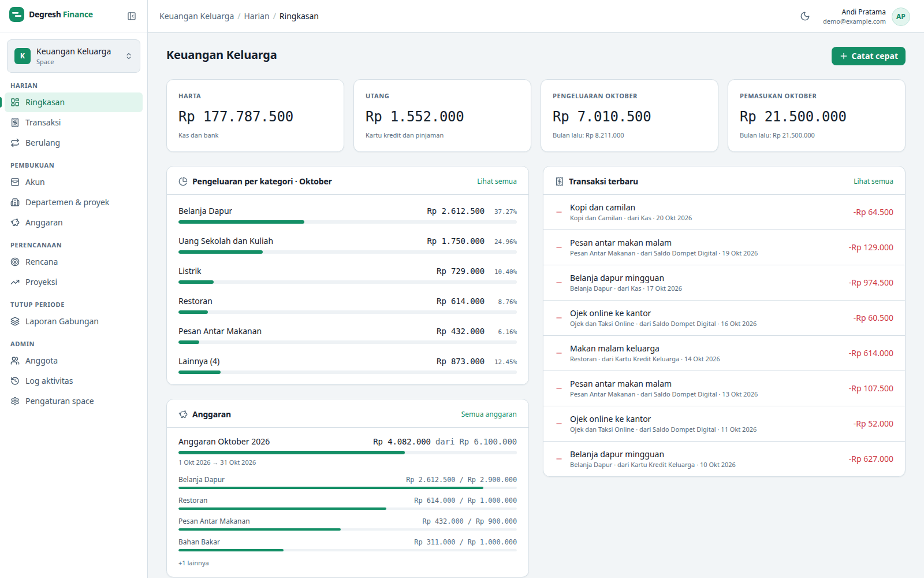Click AP user avatar menu

click(x=901, y=17)
